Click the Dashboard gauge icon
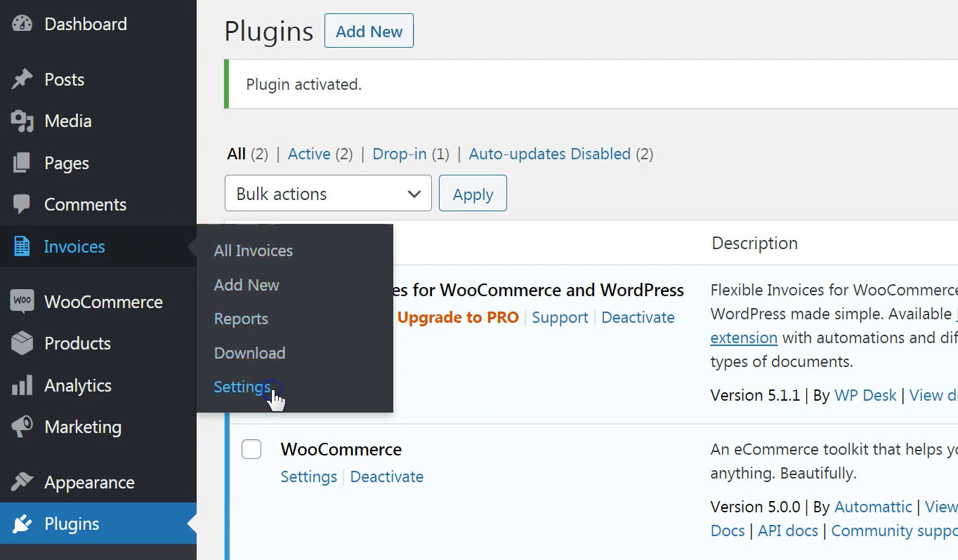This screenshot has height=560, width=958. pos(22,24)
